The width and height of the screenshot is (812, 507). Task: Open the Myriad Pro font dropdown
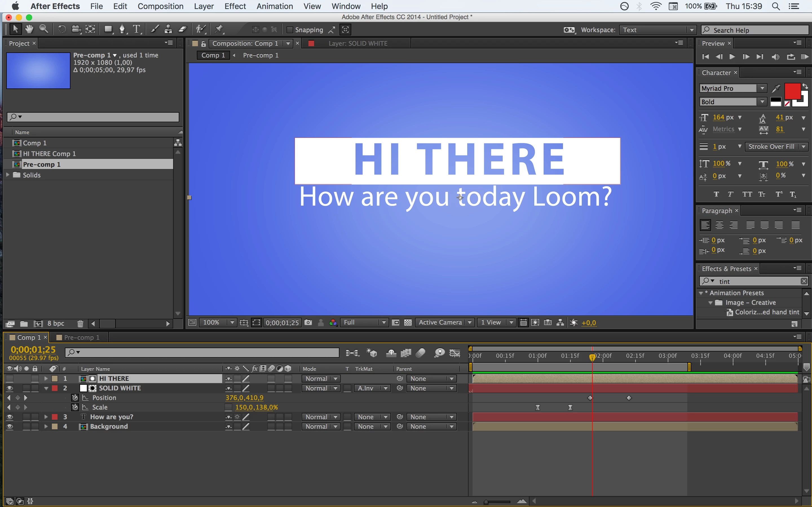[x=762, y=88]
